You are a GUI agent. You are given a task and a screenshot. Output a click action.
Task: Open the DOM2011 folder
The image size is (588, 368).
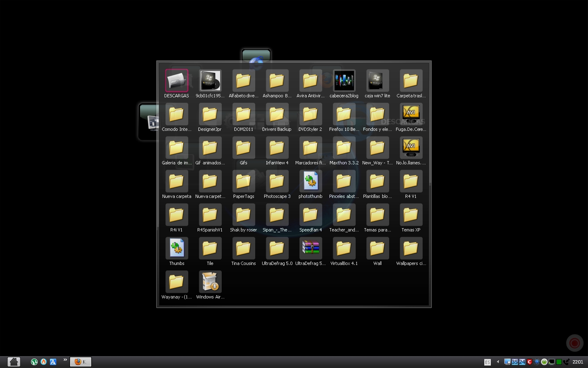click(243, 114)
